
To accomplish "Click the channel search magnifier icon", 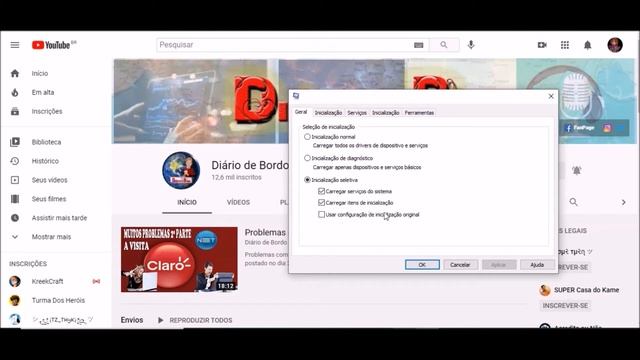I will pos(573,202).
